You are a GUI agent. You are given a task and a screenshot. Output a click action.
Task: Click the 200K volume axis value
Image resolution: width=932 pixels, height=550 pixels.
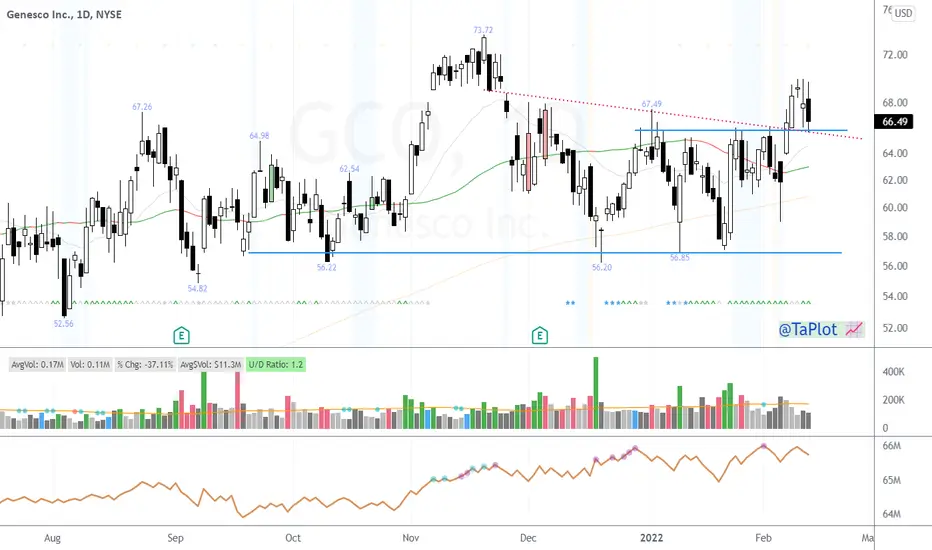coord(894,400)
